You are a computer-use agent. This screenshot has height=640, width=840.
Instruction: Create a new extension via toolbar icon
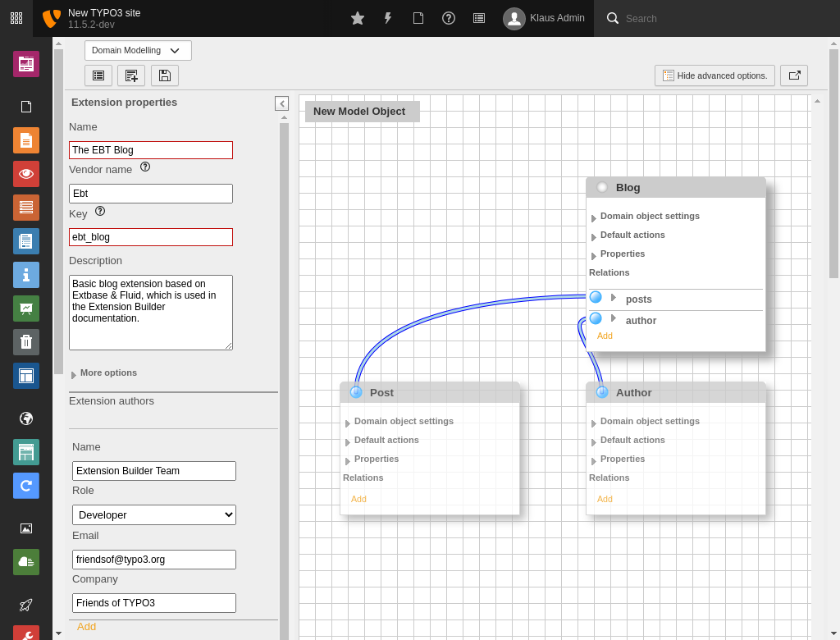click(130, 75)
